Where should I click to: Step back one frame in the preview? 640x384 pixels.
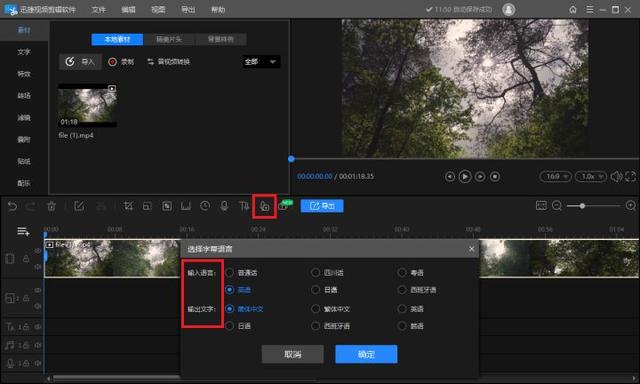450,176
